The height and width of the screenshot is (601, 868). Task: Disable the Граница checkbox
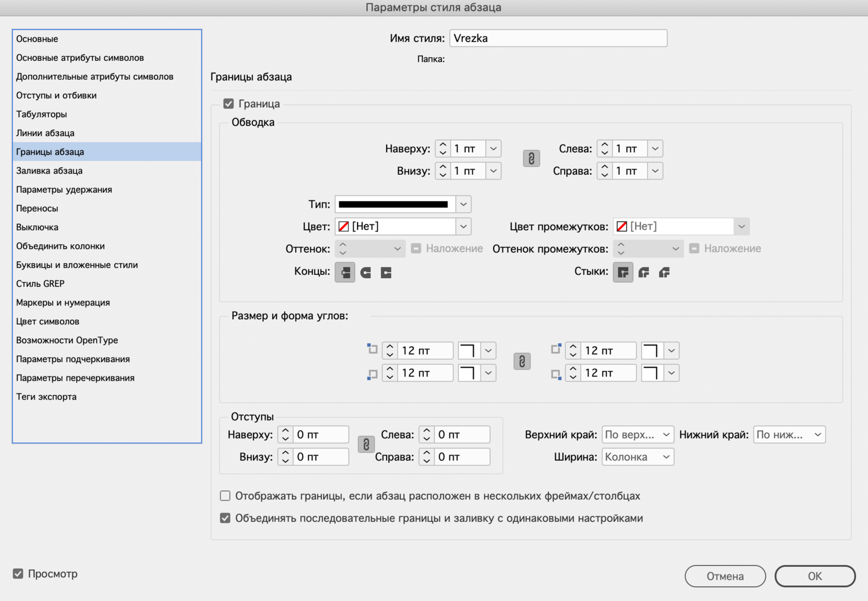click(x=229, y=104)
